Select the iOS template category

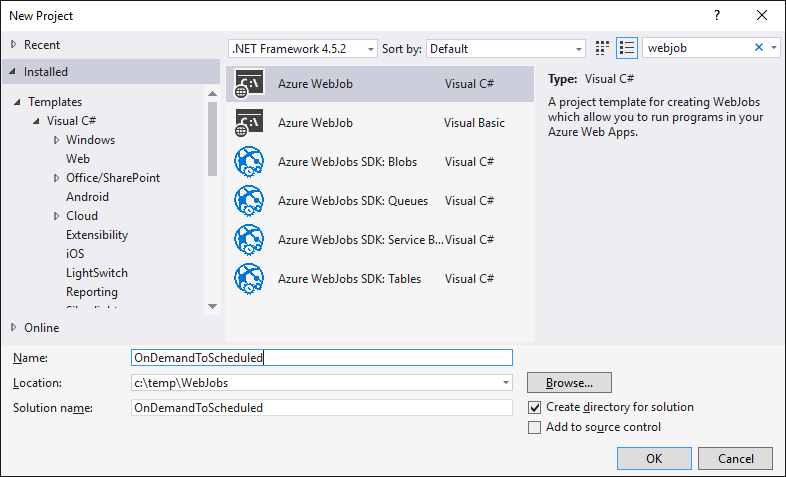pyautogui.click(x=75, y=254)
